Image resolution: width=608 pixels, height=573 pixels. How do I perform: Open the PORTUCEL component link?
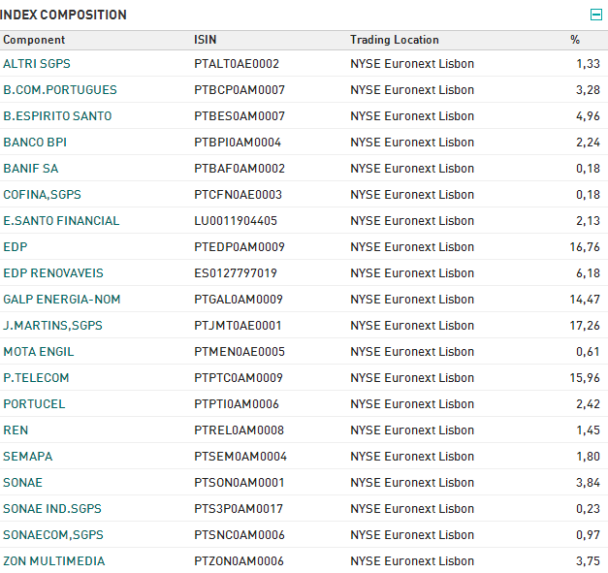pos(34,404)
